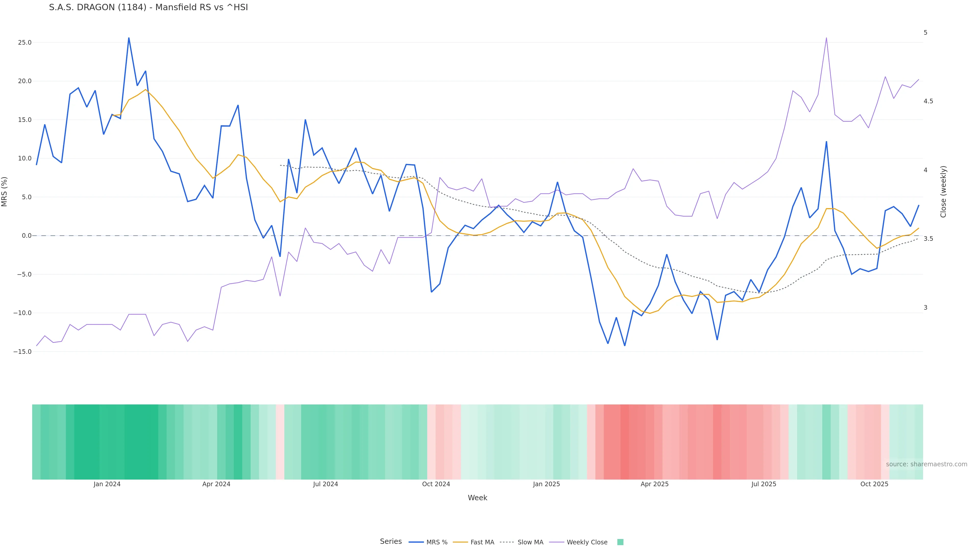
Task: Click the 4.5 tick on Close axis
Action: click(928, 101)
